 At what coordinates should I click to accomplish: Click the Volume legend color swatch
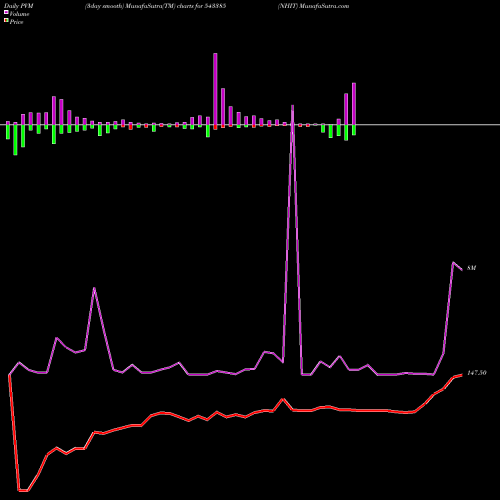[x=6, y=12]
